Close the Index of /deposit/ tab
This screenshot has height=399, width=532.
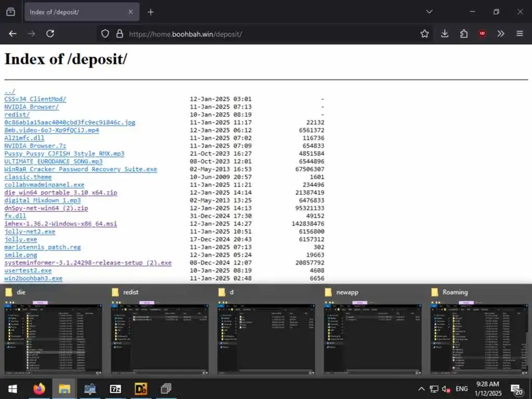[x=130, y=12]
